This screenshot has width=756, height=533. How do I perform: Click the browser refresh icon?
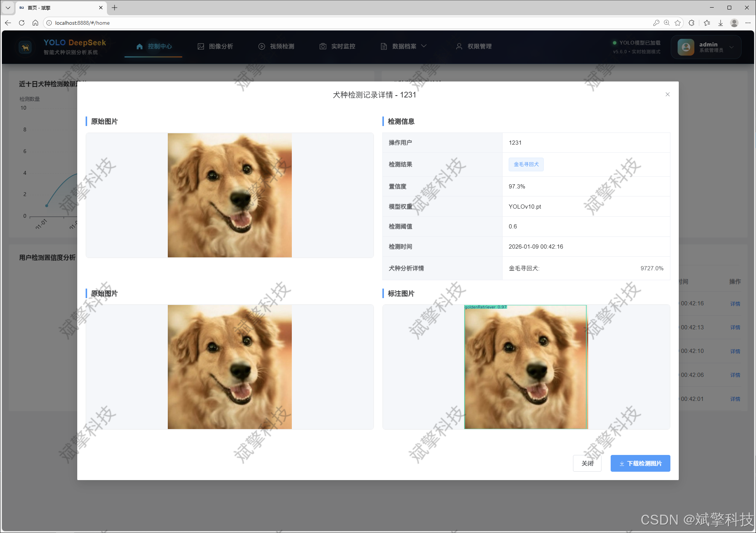pos(22,23)
